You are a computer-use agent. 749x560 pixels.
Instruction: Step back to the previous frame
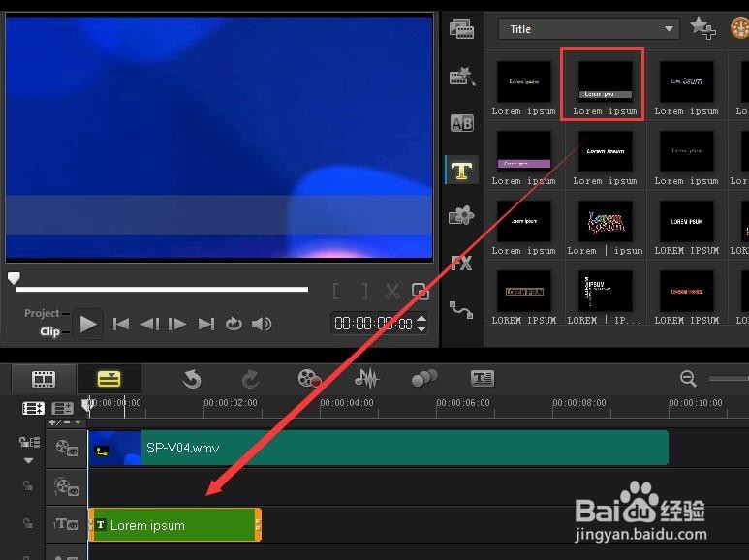(x=149, y=324)
